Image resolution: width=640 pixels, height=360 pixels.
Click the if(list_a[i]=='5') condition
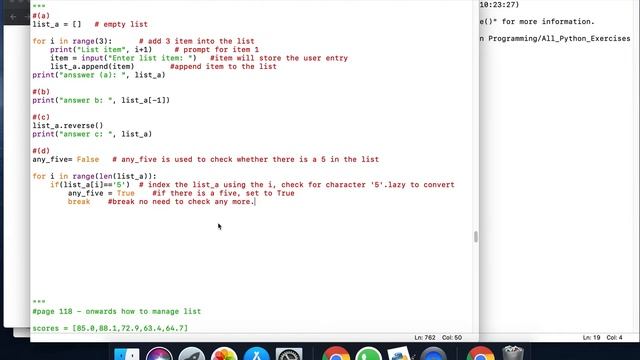(90, 185)
